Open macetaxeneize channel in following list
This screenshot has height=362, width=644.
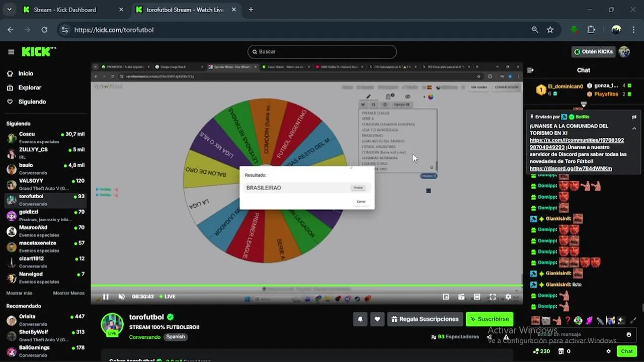[45, 246]
